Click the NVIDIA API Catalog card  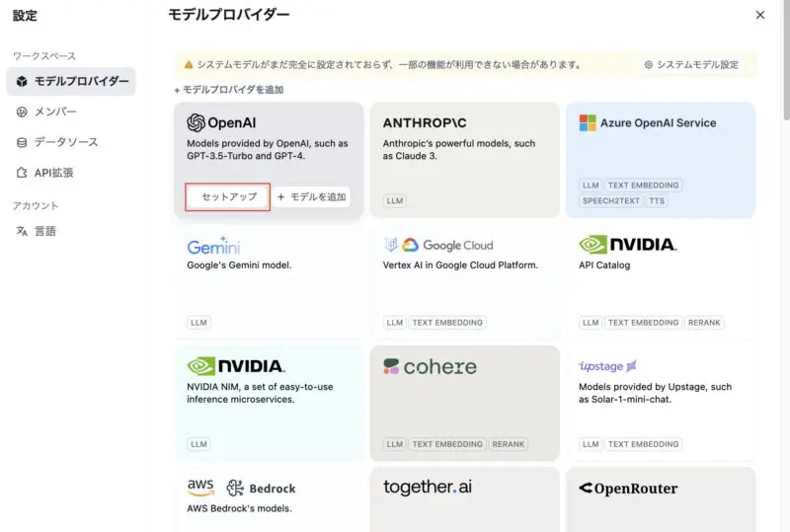661,281
